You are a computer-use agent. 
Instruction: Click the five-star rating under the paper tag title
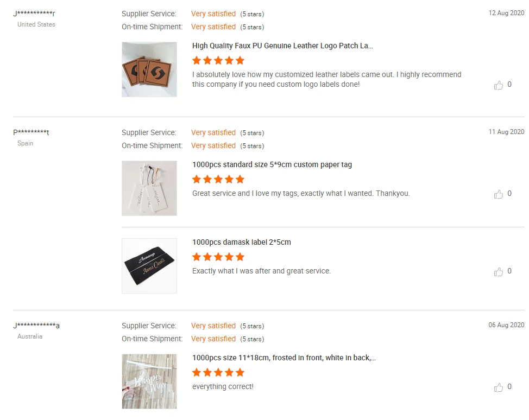(218, 179)
